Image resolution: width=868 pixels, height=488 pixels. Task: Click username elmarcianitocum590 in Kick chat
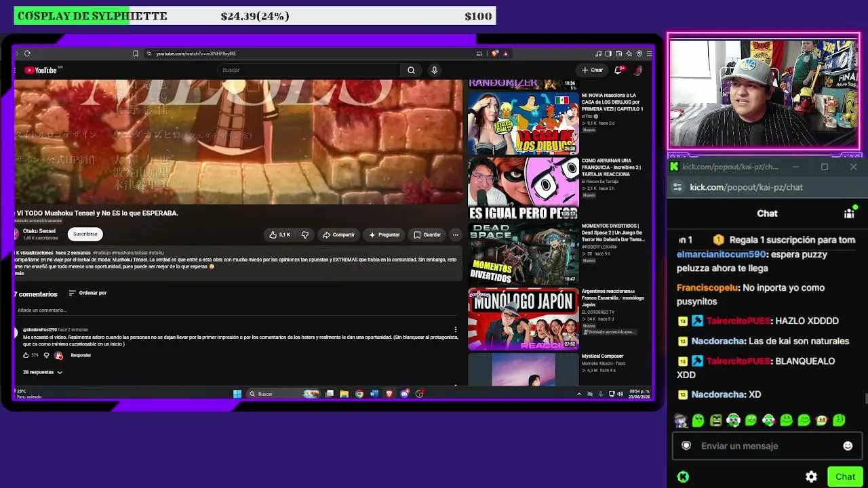click(722, 254)
